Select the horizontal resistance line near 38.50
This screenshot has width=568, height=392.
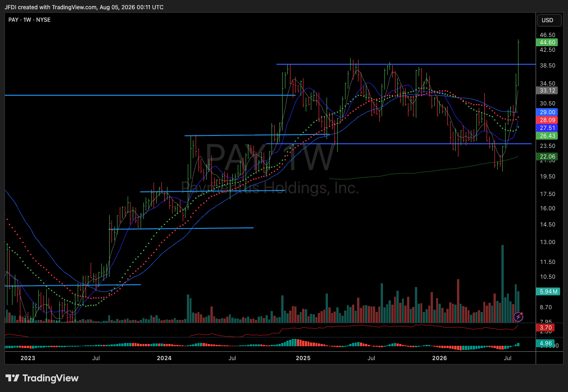pos(406,64)
